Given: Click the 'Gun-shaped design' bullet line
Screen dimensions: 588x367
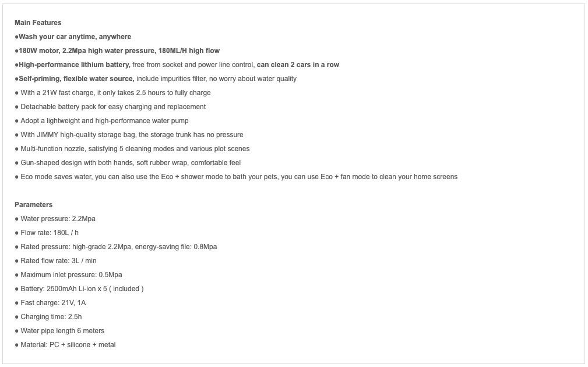Looking at the screenshot, I should click(x=131, y=163).
